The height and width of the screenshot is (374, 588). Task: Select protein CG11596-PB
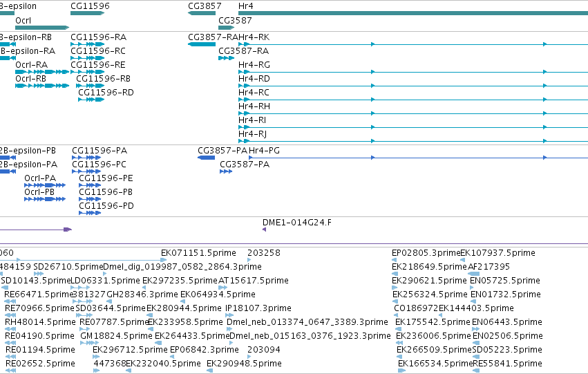pyautogui.click(x=90, y=199)
